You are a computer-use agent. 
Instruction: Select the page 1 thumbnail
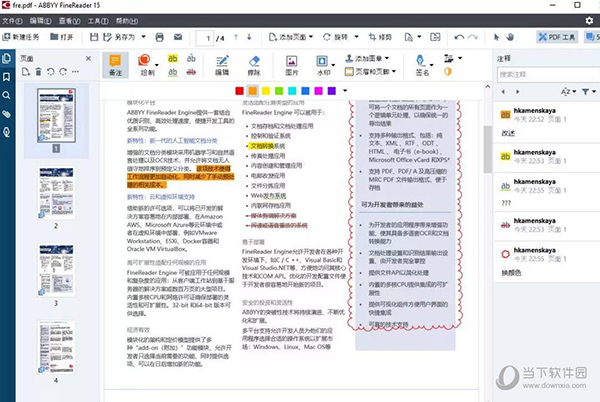click(56, 116)
